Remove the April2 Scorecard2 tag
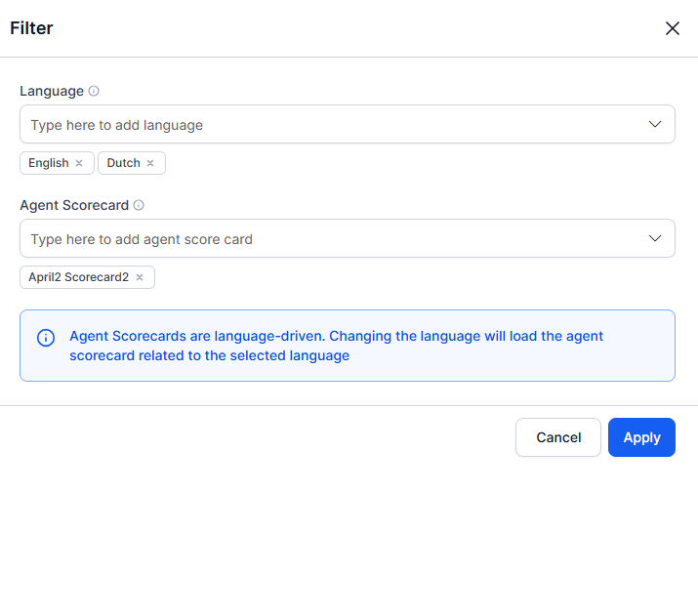Image resolution: width=698 pixels, height=616 pixels. 140,277
